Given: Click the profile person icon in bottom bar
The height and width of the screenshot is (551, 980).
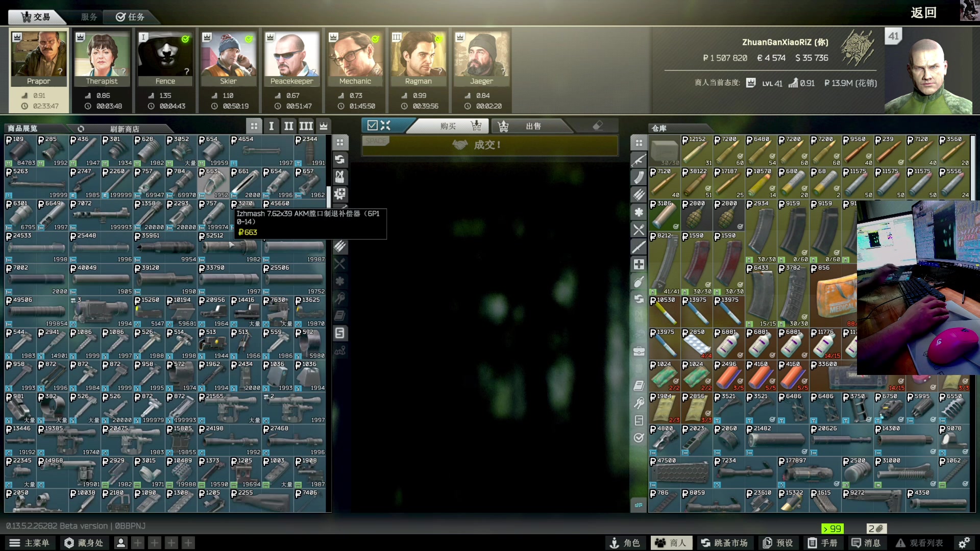Looking at the screenshot, I should click(121, 543).
